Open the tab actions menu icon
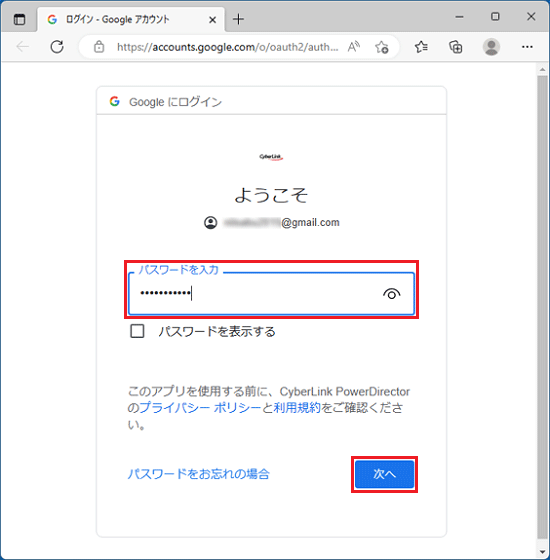 [19, 19]
